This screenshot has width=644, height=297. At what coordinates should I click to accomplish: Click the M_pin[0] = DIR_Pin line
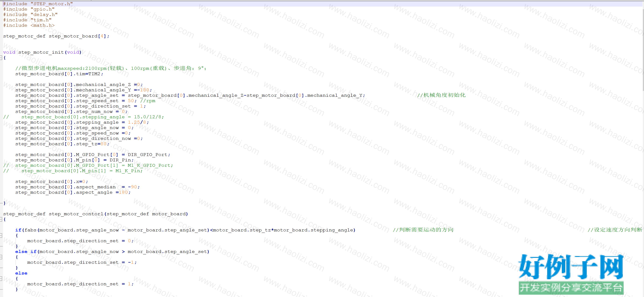click(x=74, y=160)
